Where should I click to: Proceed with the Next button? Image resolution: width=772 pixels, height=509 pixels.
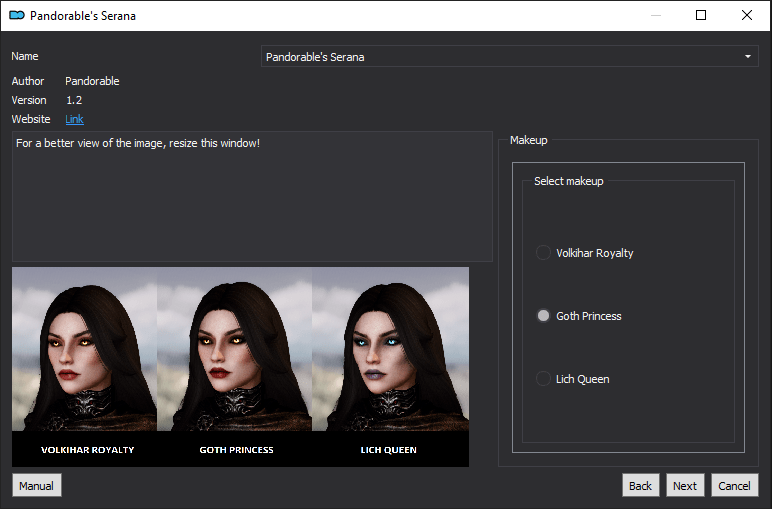point(685,485)
